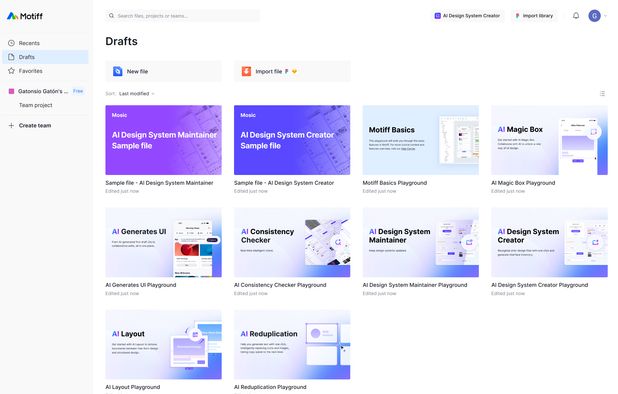
Task: Open the AI Design System Maintainer Playground thumbnail
Action: point(421,242)
